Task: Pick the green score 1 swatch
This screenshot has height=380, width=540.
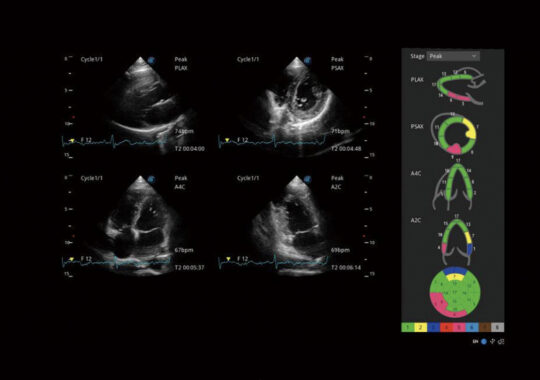Action: (x=408, y=327)
